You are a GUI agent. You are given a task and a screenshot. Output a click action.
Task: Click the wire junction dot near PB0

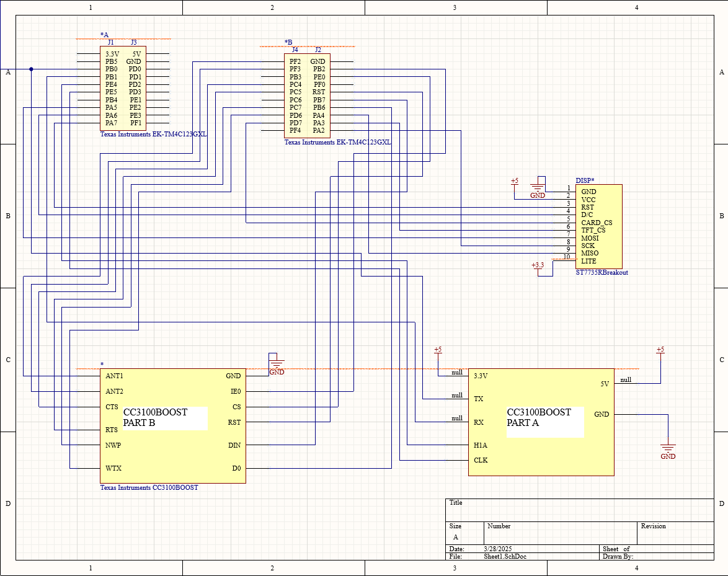tap(31, 69)
